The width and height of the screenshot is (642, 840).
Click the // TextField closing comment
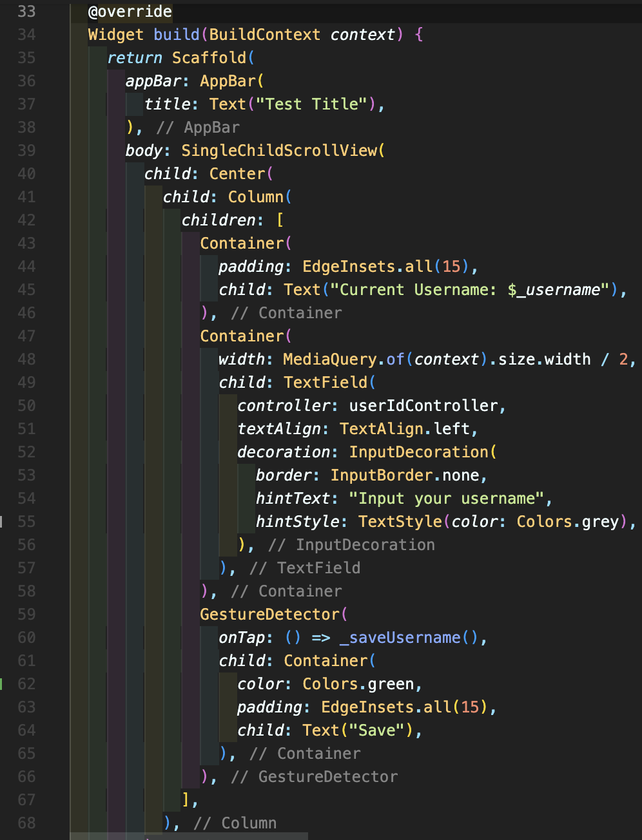pyautogui.click(x=305, y=568)
